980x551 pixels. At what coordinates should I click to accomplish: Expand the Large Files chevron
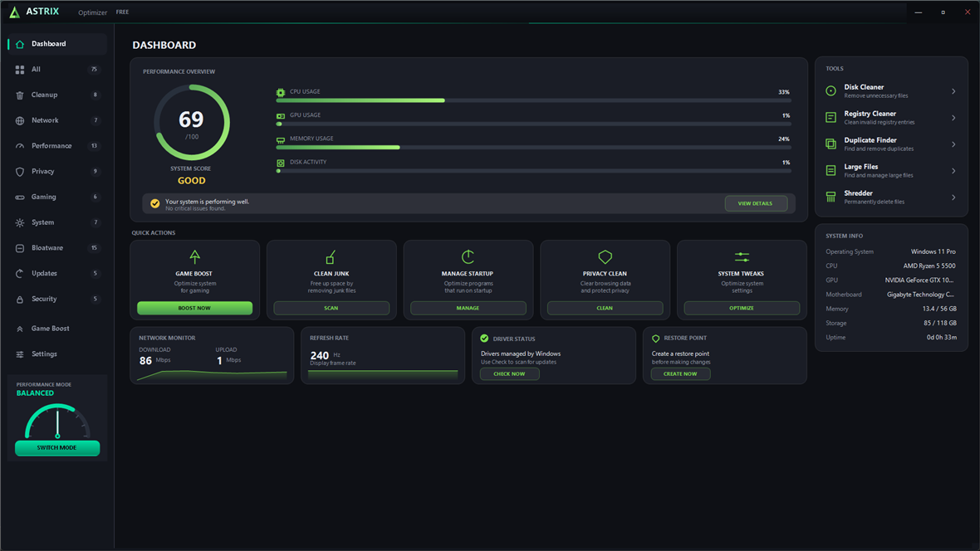point(953,171)
